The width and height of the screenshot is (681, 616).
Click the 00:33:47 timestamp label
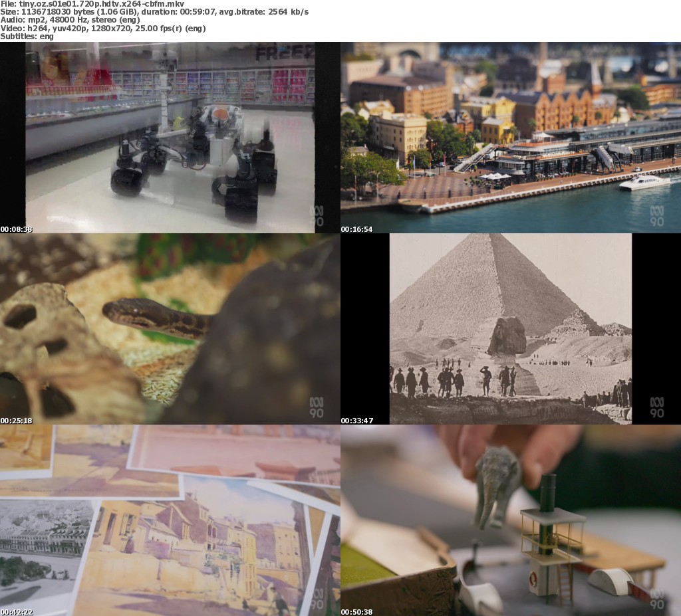(x=357, y=421)
